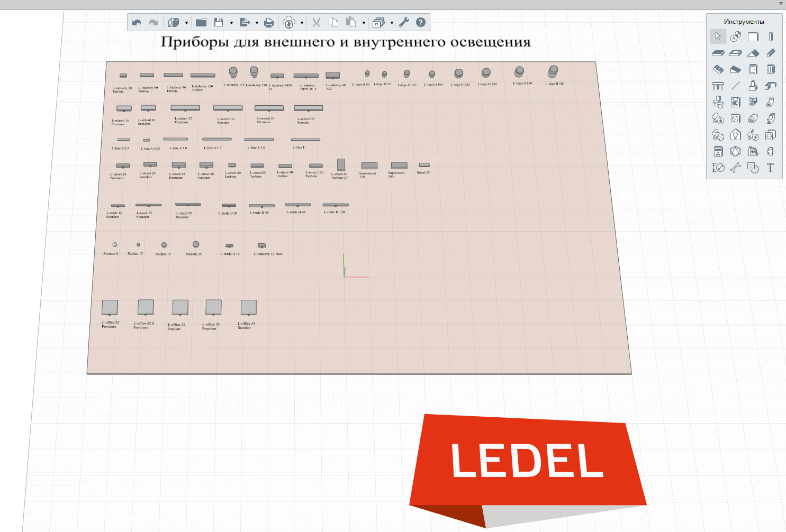Screen dimensions: 786x532
Task: Select the Electrical routing lightning tool
Action: coord(753,135)
